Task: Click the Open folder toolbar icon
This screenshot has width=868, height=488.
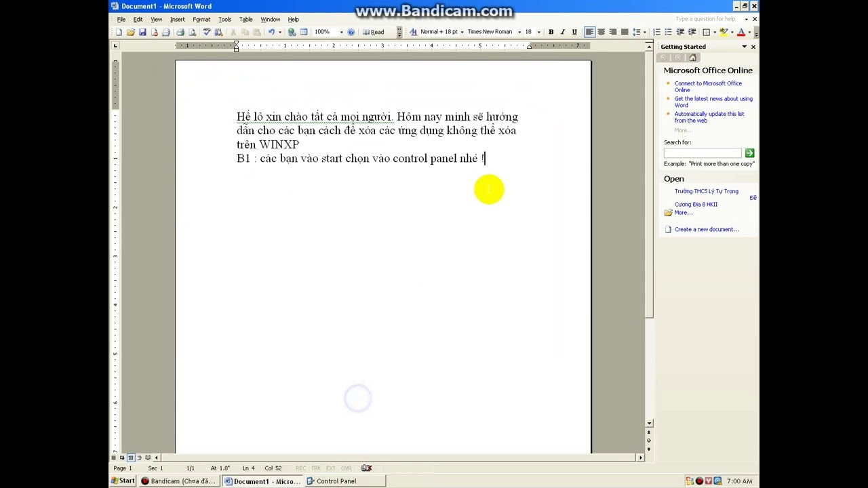Action: coord(131,32)
